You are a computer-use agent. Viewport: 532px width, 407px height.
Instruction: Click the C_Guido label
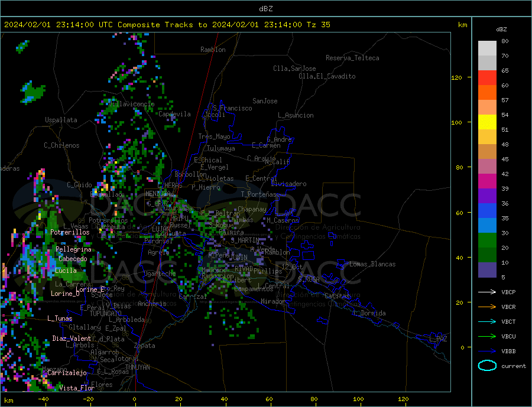79,185
